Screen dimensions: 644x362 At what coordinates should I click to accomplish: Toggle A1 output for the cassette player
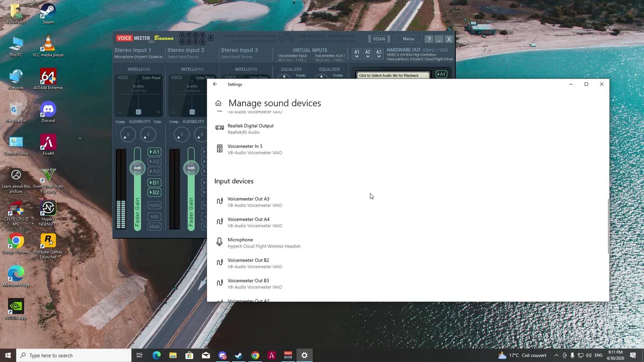[x=441, y=74]
